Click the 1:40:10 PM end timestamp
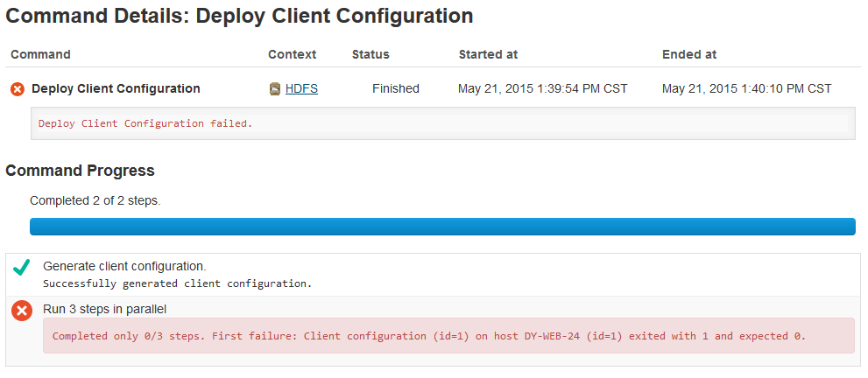 (746, 89)
